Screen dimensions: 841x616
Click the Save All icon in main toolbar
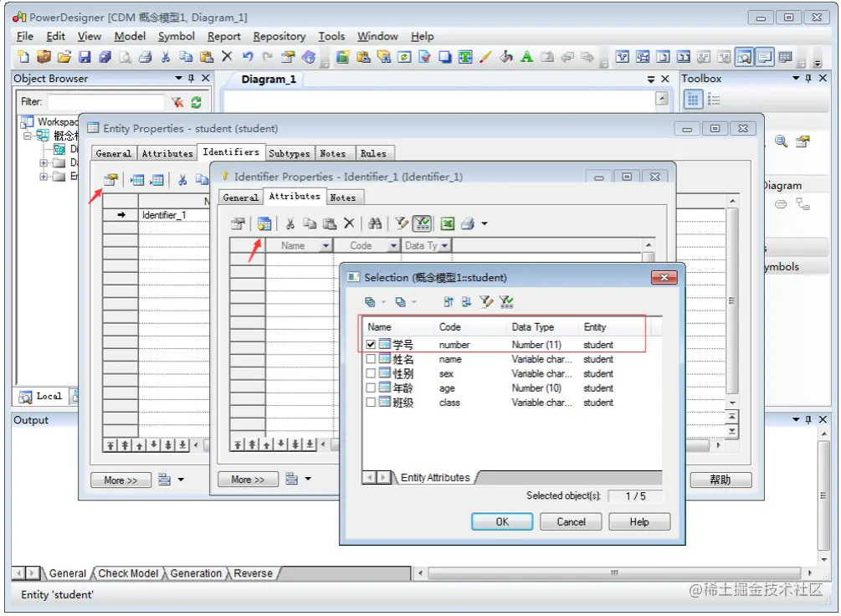click(105, 56)
